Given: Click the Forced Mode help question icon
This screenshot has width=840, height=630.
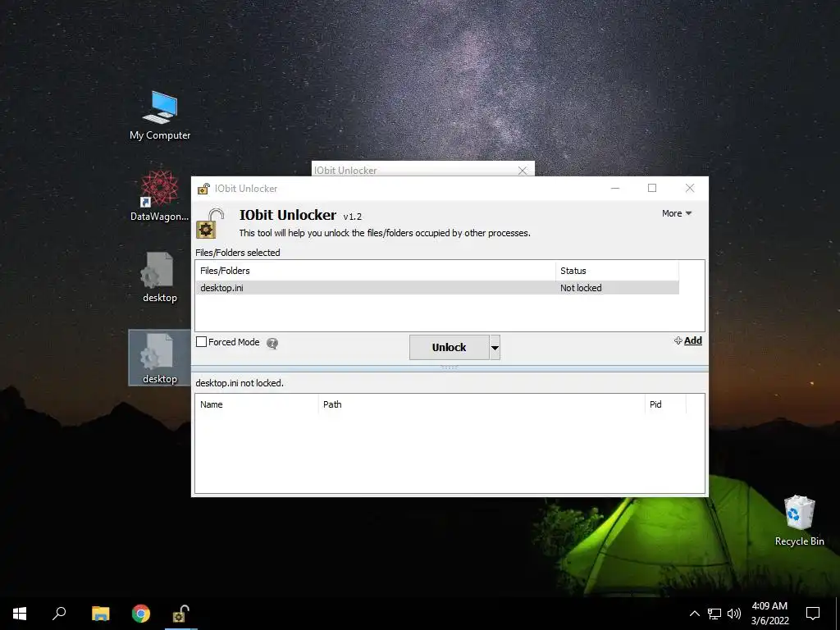Looking at the screenshot, I should pos(272,344).
